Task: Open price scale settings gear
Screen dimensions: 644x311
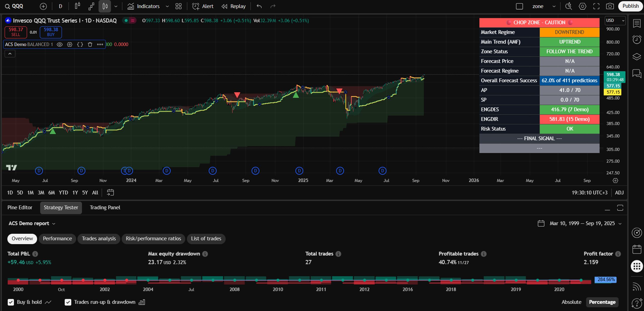Action: click(615, 181)
